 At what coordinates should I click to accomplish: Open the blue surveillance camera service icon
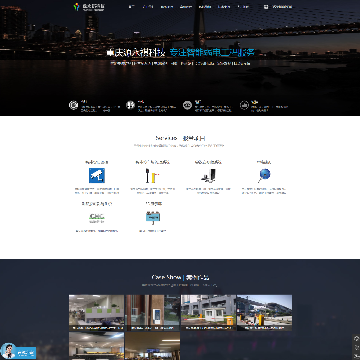pyautogui.click(x=97, y=175)
